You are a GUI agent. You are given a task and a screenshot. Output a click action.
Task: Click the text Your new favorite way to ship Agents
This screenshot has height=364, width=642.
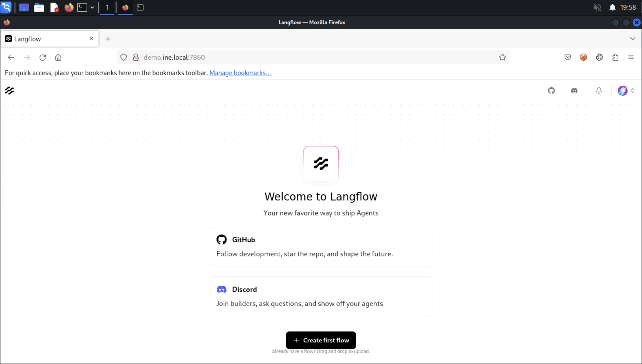(x=321, y=213)
